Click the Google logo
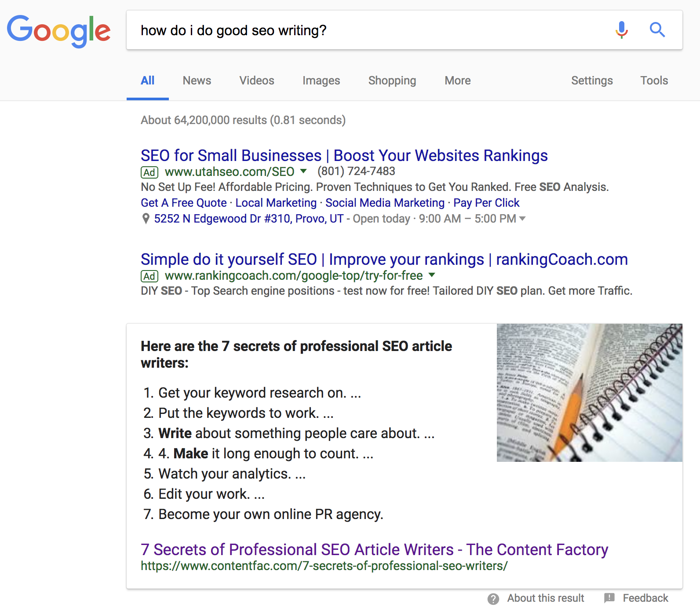The height and width of the screenshot is (607, 700). 58,31
